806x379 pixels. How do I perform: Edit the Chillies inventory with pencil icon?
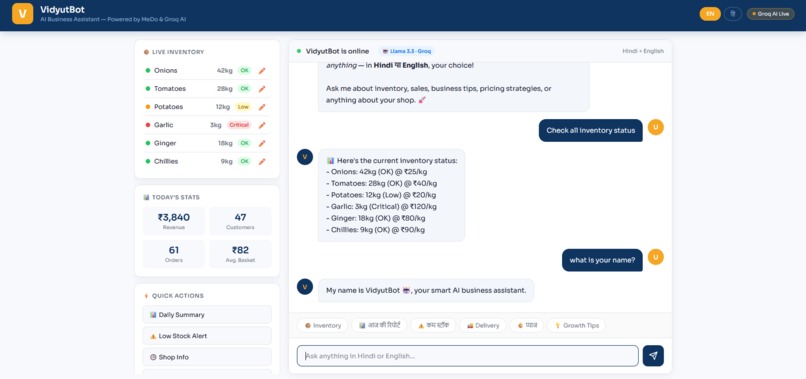pos(262,161)
